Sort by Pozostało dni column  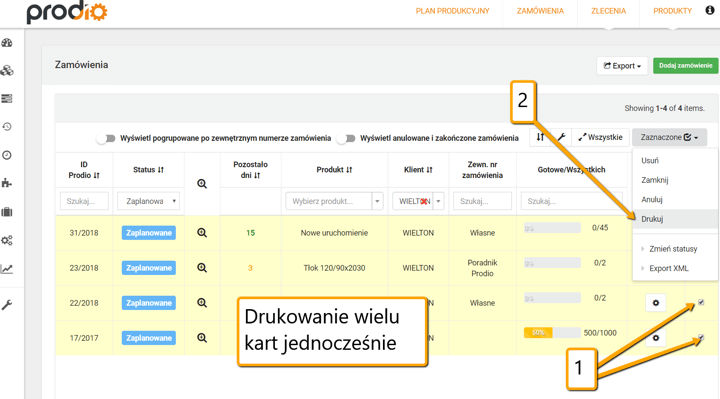(x=250, y=170)
